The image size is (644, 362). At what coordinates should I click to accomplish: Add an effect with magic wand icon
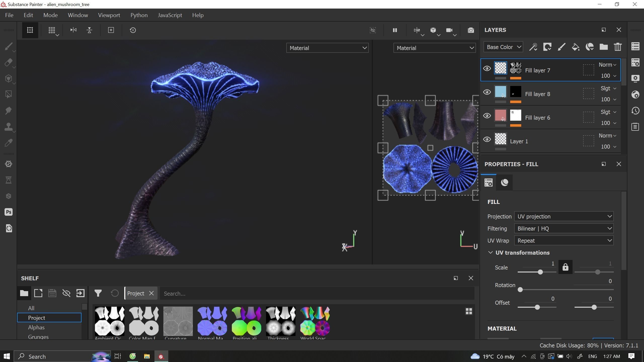coord(533,47)
